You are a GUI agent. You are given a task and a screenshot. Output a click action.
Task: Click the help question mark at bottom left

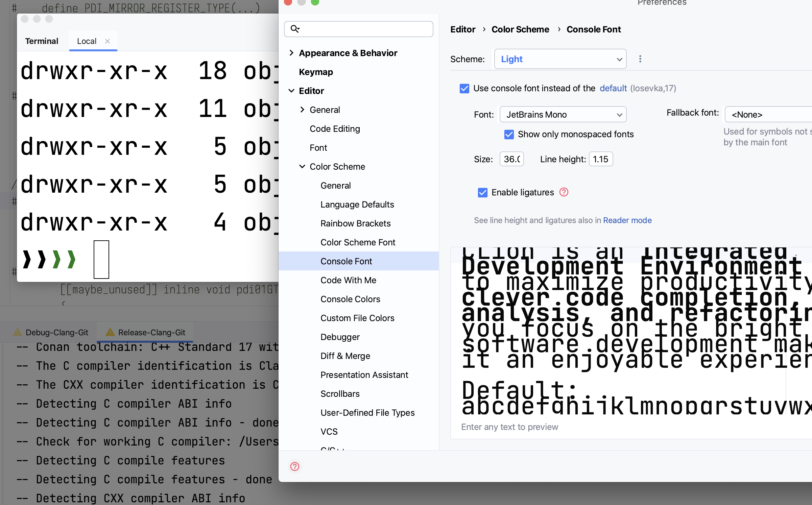point(294,466)
